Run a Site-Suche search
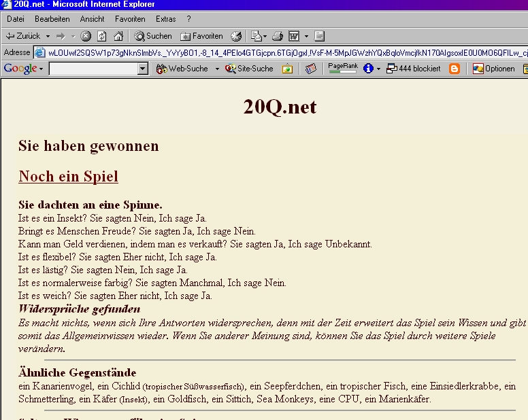Screen dimensions: 528x420 point(249,69)
